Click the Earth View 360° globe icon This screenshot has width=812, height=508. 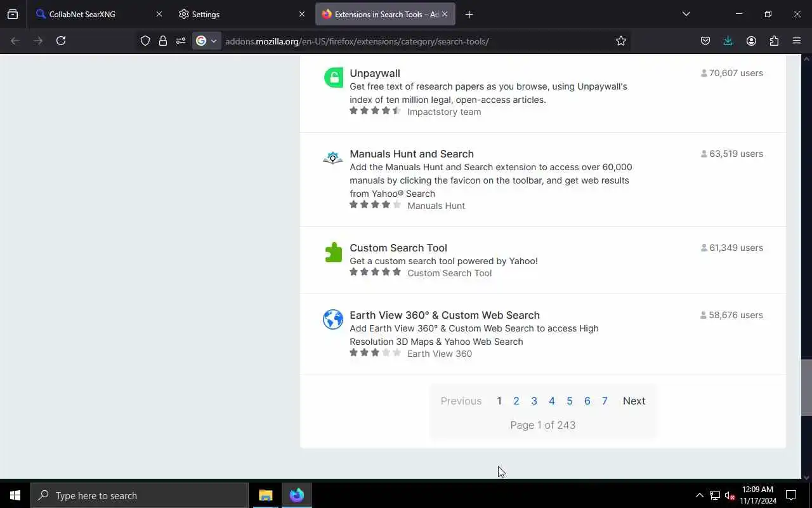[x=333, y=319]
